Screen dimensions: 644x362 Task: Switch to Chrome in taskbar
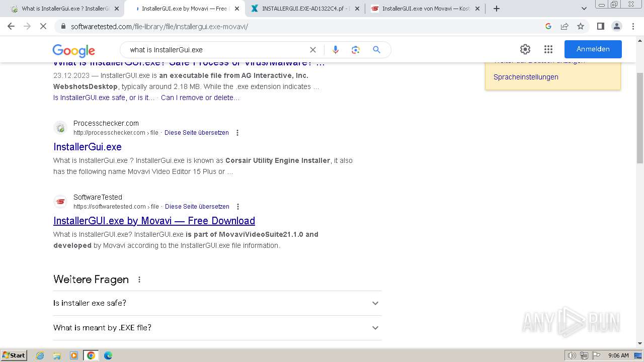coord(91,355)
